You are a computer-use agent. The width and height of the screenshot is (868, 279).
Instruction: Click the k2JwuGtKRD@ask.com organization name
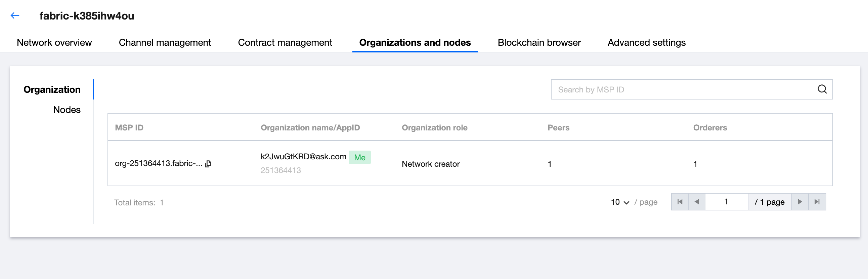coord(303,157)
